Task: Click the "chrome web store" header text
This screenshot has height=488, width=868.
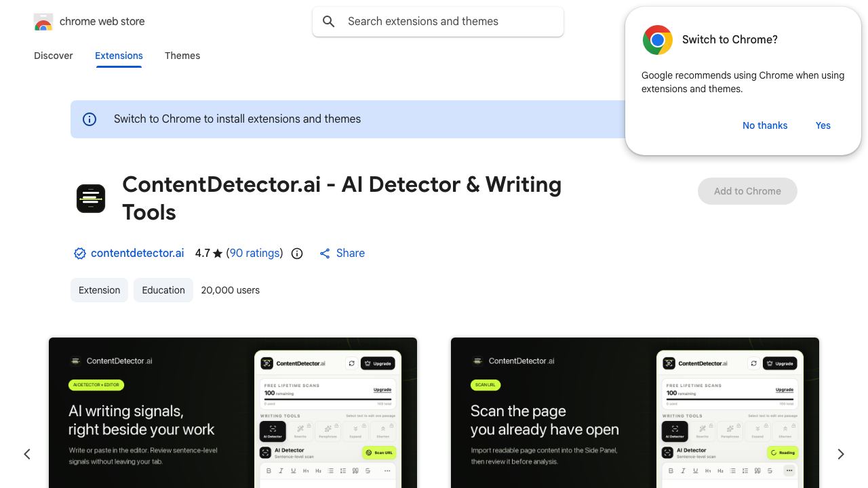Action: click(x=102, y=22)
